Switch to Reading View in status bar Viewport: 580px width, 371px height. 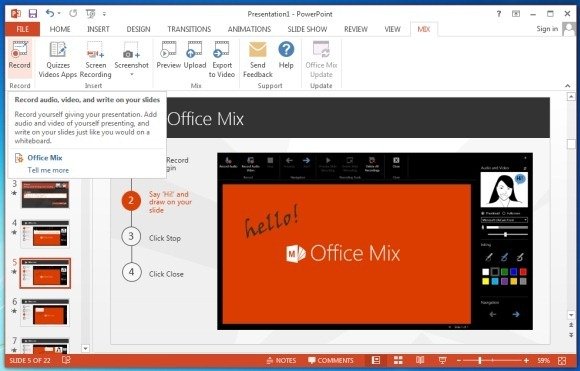420,360
